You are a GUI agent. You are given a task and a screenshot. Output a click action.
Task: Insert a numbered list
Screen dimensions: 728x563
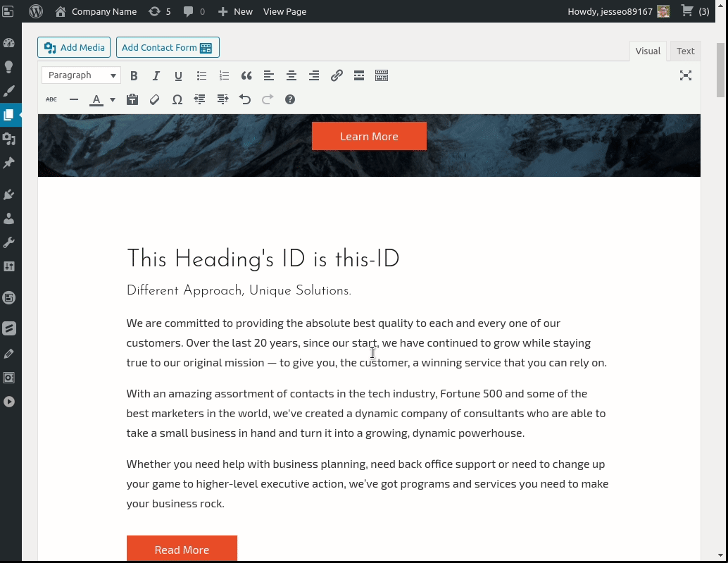[224, 75]
